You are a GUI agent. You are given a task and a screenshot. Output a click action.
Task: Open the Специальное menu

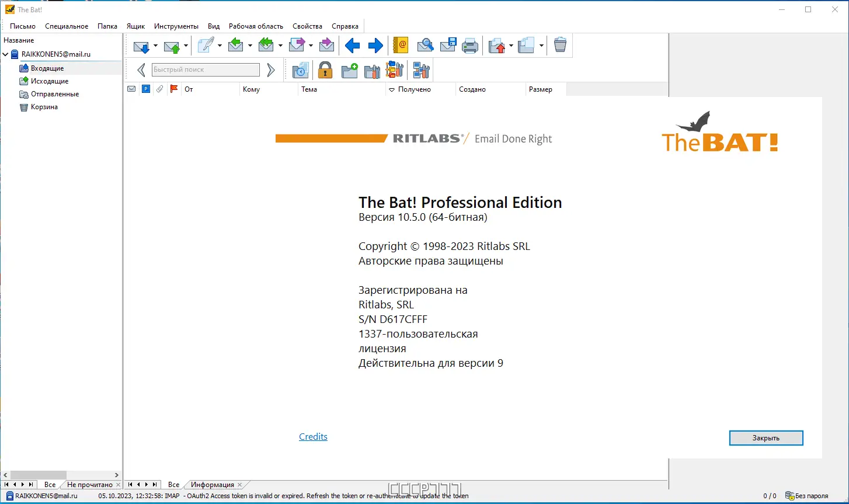pos(67,26)
